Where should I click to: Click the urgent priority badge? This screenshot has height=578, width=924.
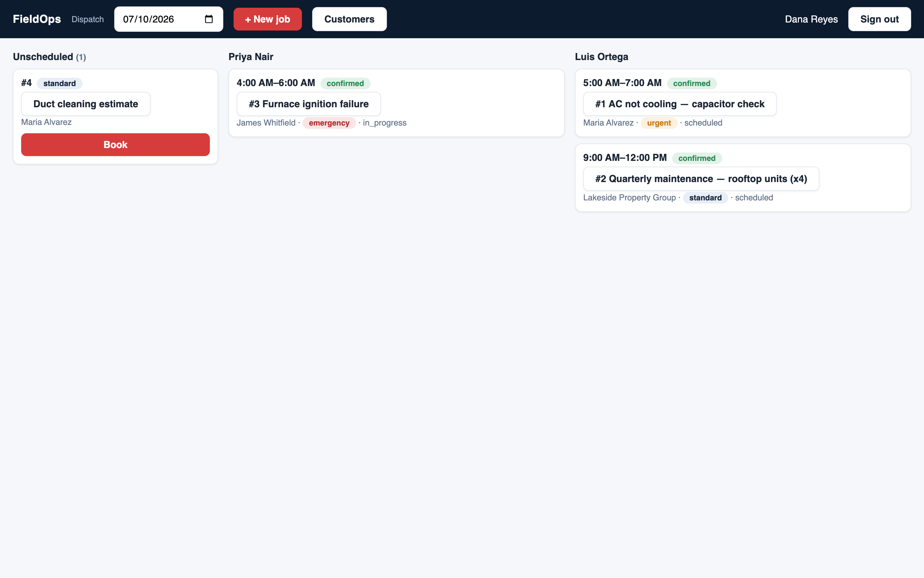[659, 123]
